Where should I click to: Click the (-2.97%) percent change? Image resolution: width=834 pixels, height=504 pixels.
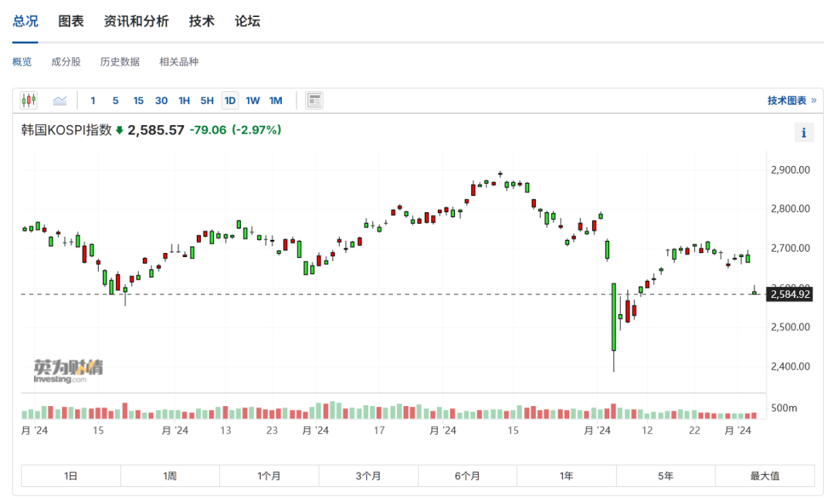pos(256,130)
